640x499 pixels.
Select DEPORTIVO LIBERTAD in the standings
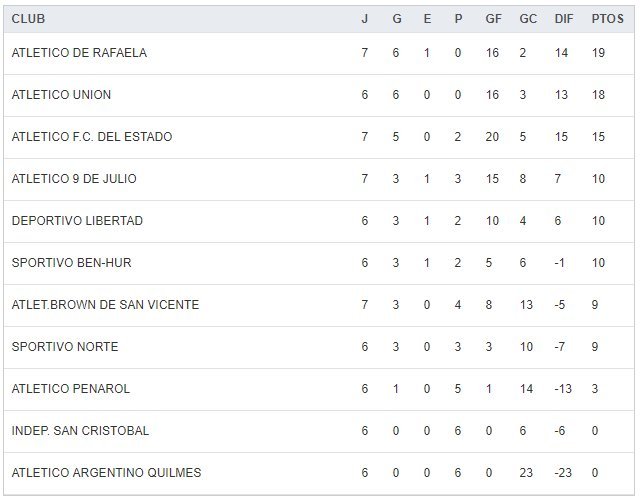[x=77, y=221]
